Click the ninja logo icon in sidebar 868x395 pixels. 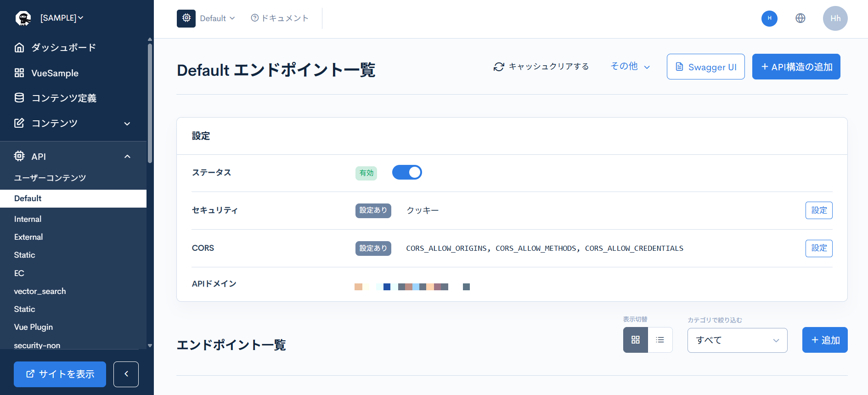23,18
